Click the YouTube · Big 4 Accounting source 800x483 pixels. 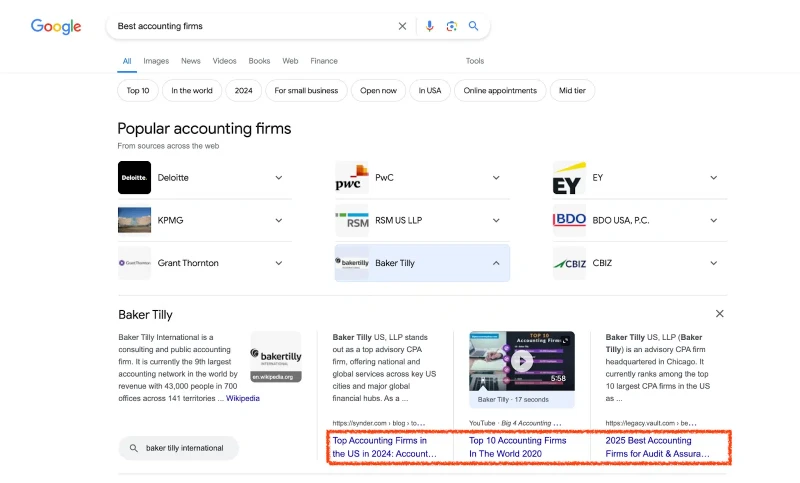515,423
